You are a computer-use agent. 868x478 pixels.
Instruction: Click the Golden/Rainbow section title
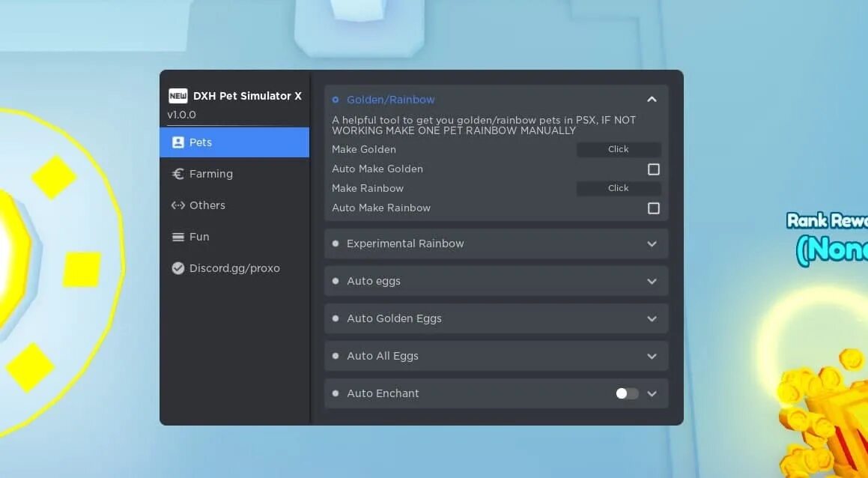point(391,100)
